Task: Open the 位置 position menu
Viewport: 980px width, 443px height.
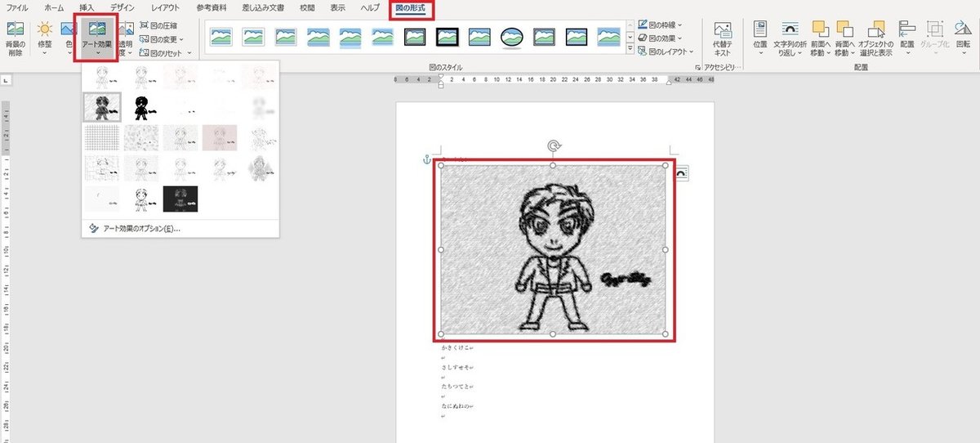Action: [760, 38]
